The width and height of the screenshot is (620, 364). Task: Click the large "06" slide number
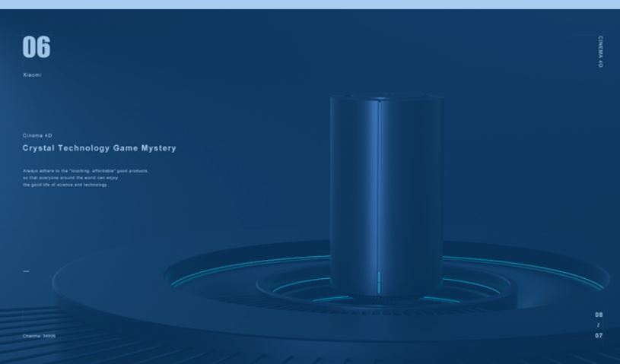[37, 47]
